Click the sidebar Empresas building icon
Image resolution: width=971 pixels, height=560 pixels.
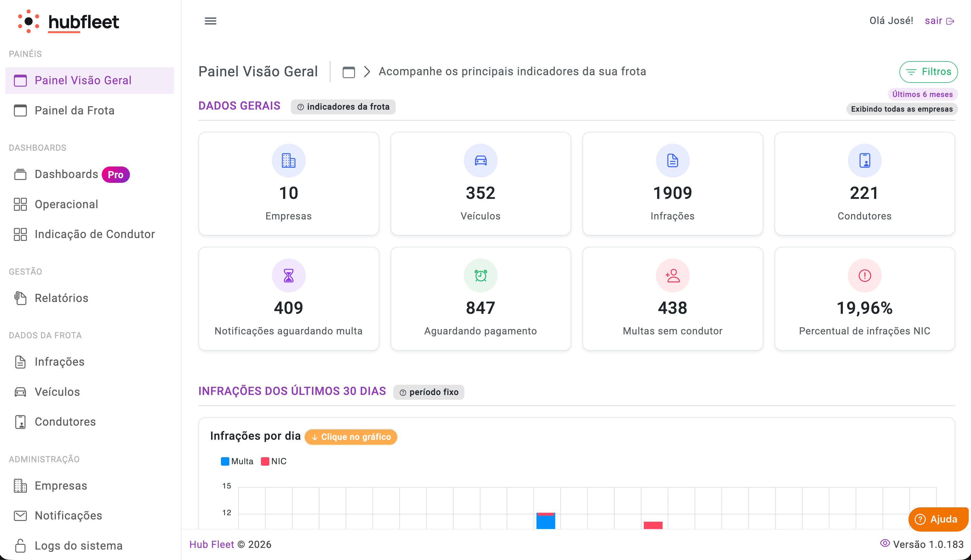20,486
